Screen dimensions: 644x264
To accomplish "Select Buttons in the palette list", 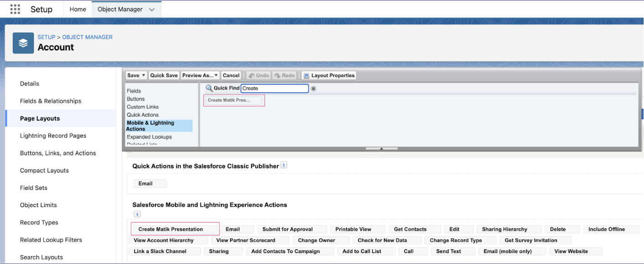I will pos(136,99).
